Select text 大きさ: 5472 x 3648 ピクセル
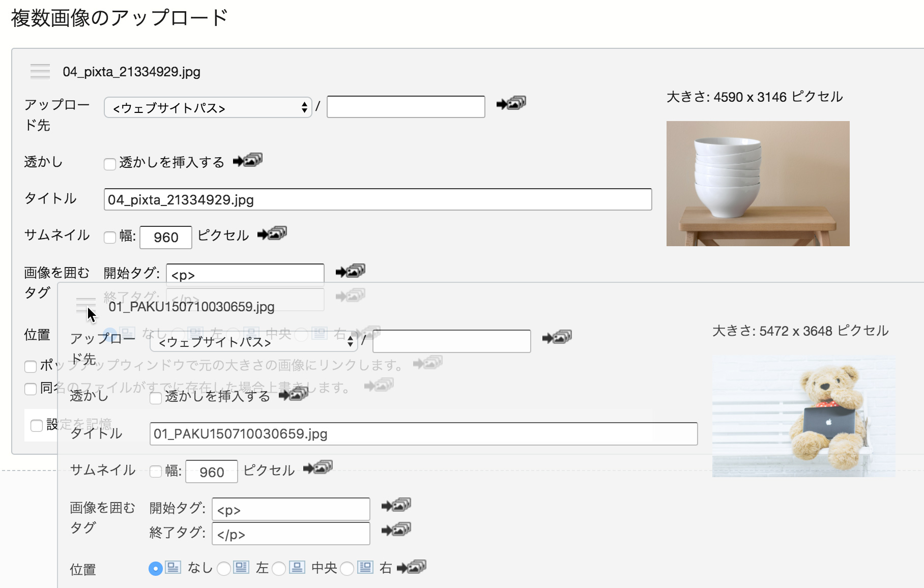The image size is (924, 588). [800, 331]
